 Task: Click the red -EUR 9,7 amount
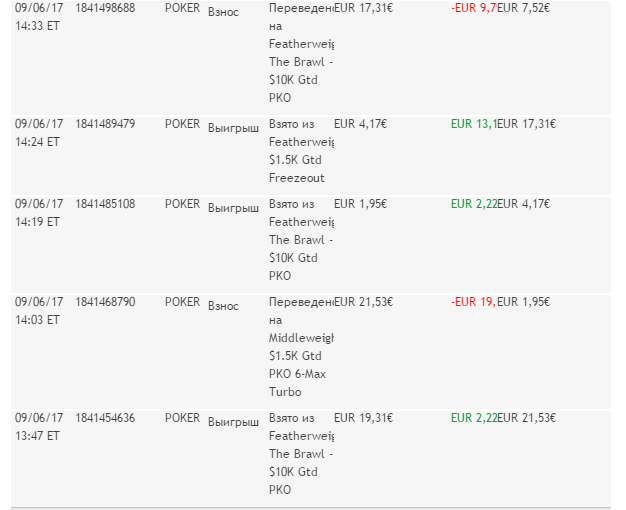[473, 7]
